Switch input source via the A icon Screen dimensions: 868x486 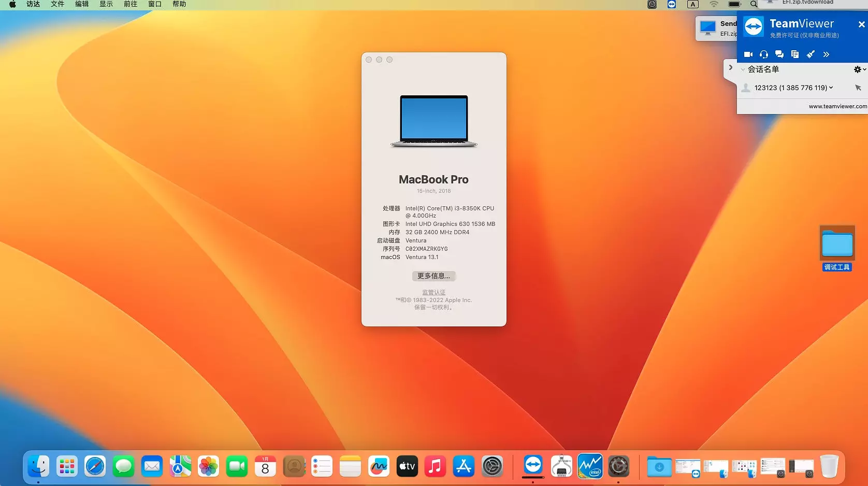point(692,4)
